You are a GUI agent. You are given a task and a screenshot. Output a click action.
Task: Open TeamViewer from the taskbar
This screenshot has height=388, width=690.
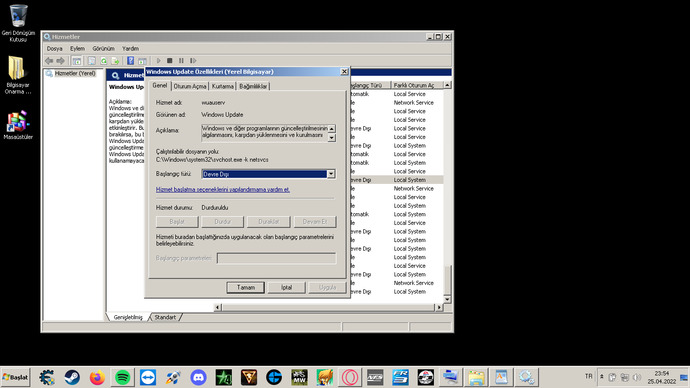coord(148,377)
